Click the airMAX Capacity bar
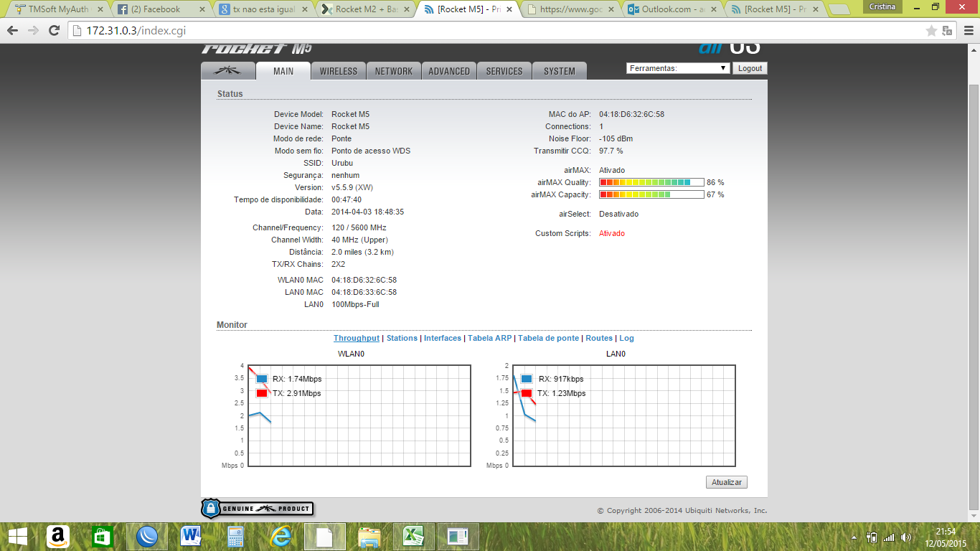The image size is (980, 551). click(x=651, y=194)
